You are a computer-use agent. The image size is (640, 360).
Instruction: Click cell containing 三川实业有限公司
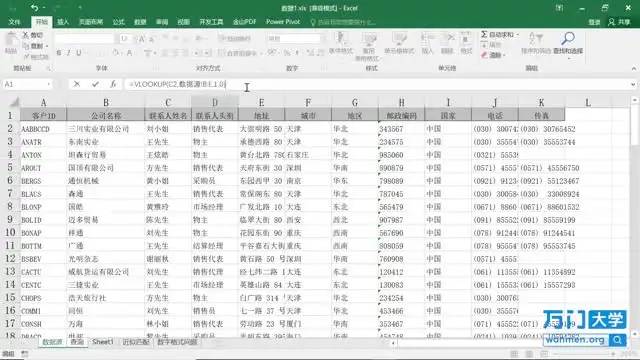pyautogui.click(x=106, y=129)
